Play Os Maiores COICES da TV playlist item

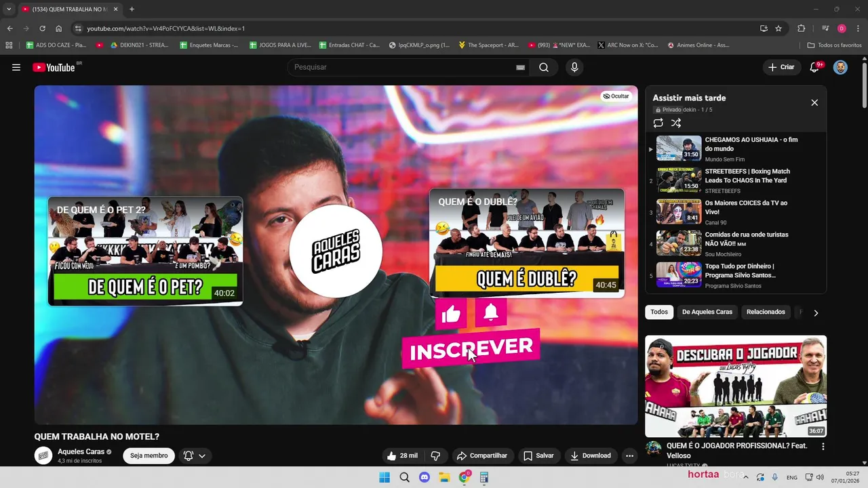coord(736,211)
